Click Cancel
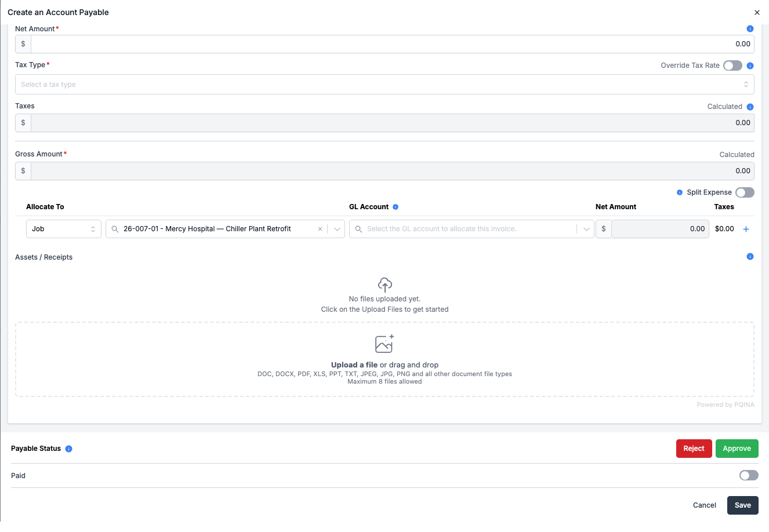Image resolution: width=769 pixels, height=532 pixels. [705, 505]
